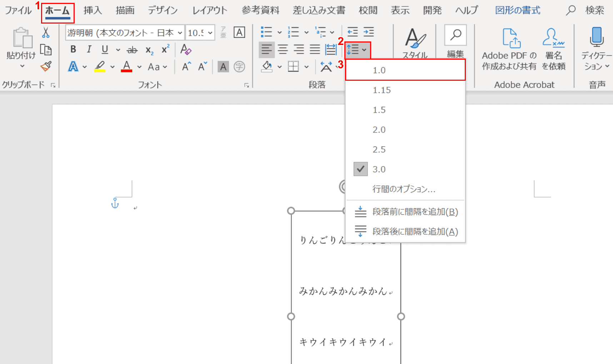Apply yellow text highlight color

click(x=100, y=66)
